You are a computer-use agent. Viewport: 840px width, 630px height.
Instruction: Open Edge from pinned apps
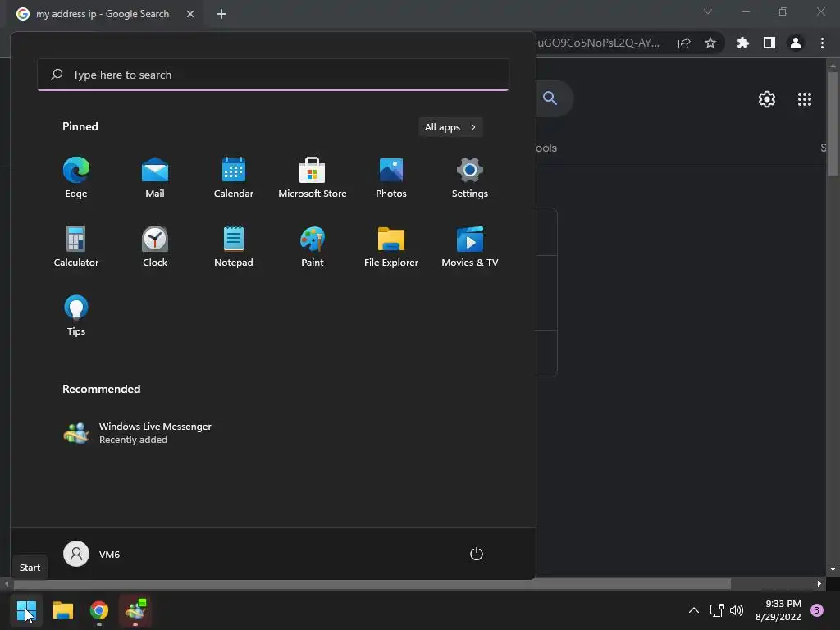click(76, 178)
